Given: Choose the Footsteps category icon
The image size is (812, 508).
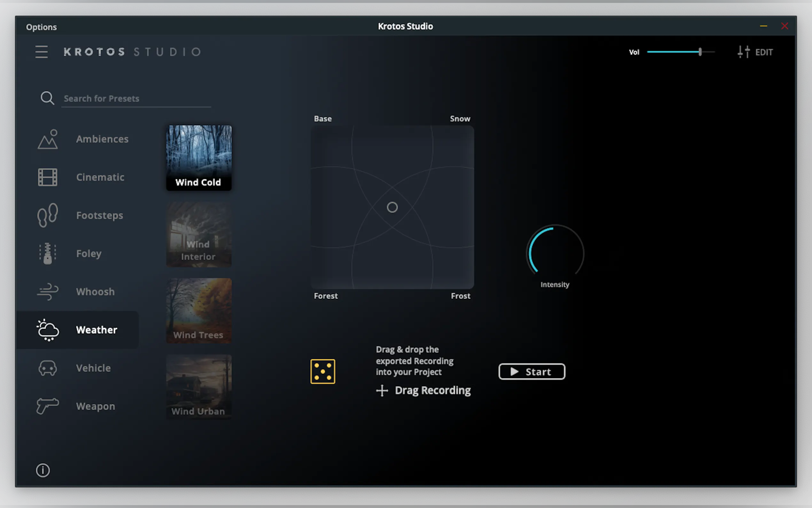Looking at the screenshot, I should (48, 215).
